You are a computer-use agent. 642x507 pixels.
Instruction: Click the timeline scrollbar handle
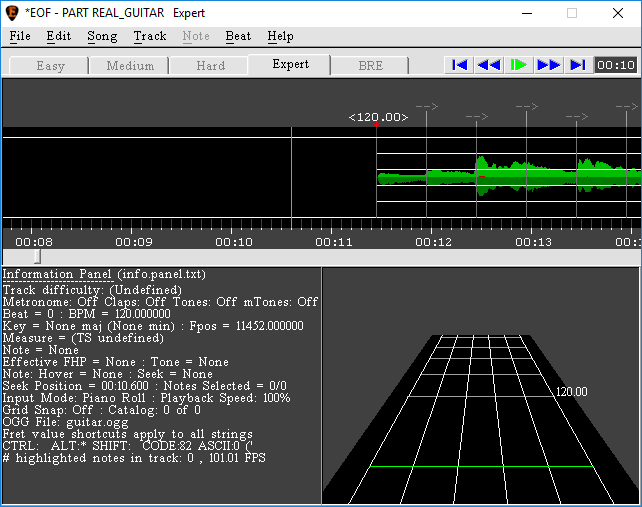pos(37,257)
